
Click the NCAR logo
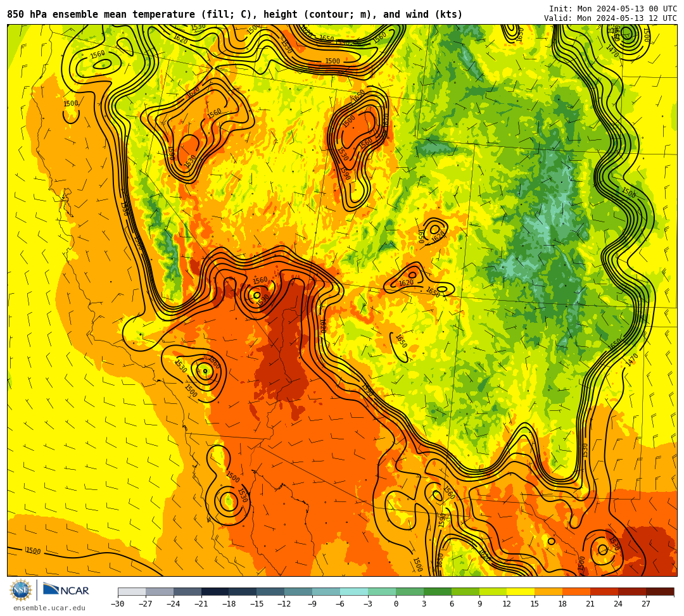[x=66, y=590]
